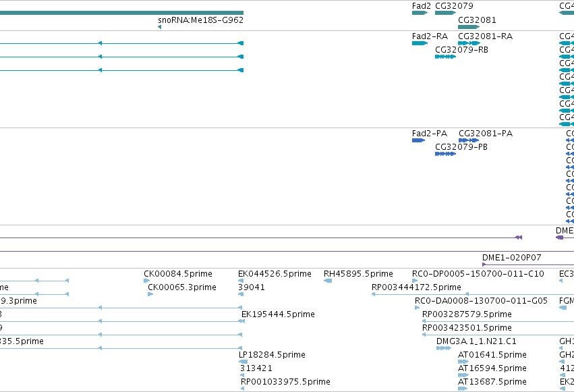Select the LP18284.5prime EST glyph
Image resolution: width=574 pixels, height=392 pixels.
(243, 362)
